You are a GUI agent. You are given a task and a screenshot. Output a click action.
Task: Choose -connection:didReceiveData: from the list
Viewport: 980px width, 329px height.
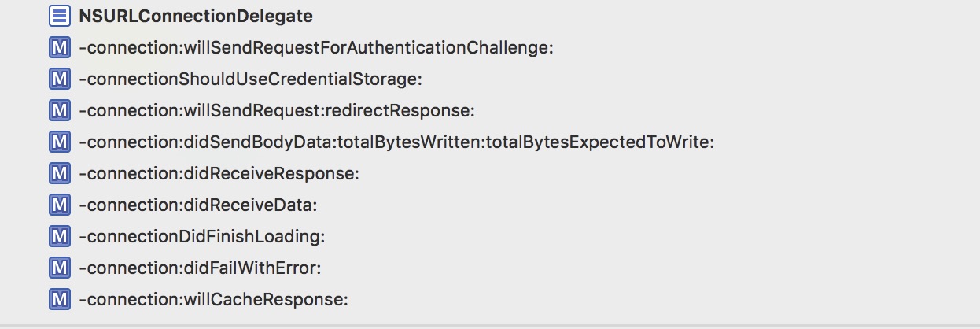197,205
